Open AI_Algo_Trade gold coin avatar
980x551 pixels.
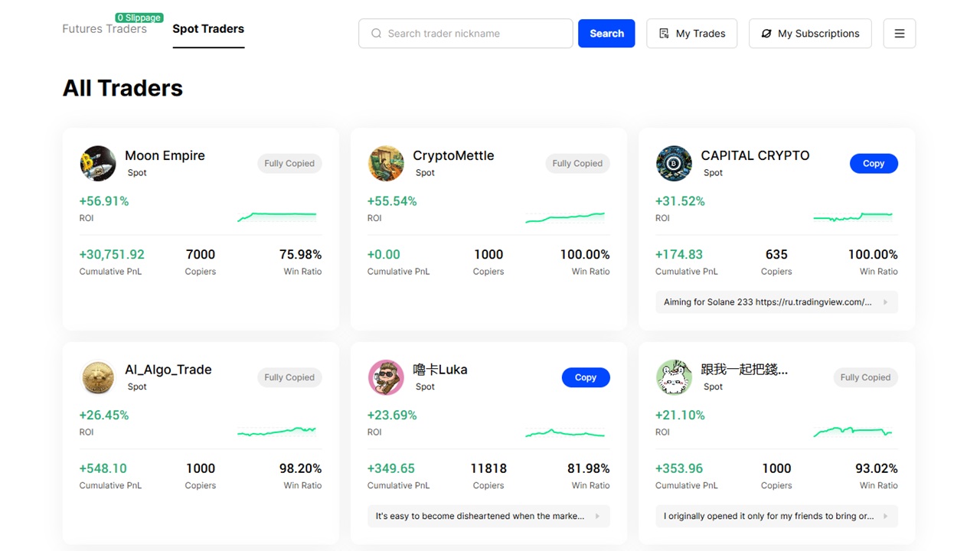coord(97,377)
